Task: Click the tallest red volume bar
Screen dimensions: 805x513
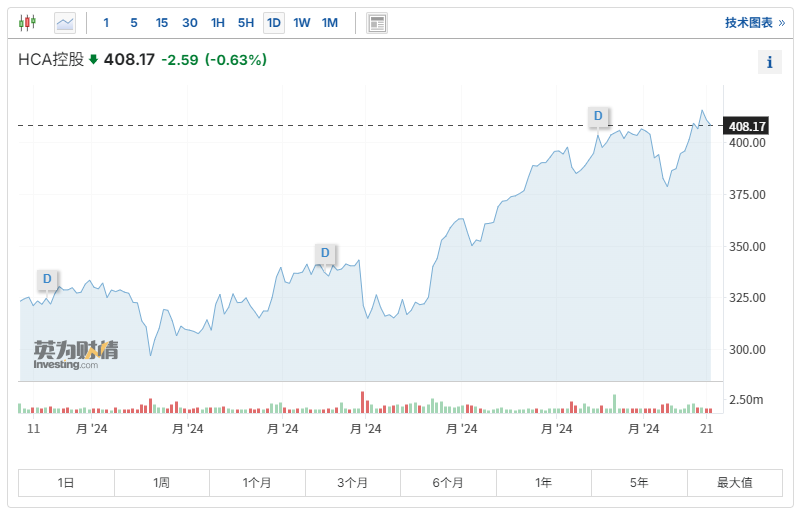Action: pyautogui.click(x=362, y=403)
